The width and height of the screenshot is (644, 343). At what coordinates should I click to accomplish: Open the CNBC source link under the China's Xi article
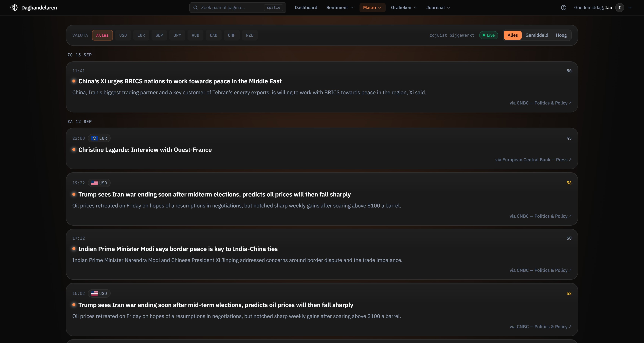541,103
